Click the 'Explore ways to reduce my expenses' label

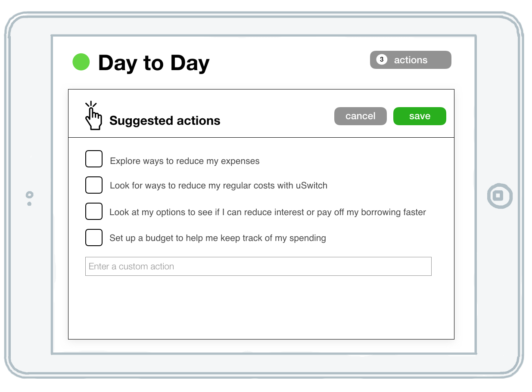(185, 161)
